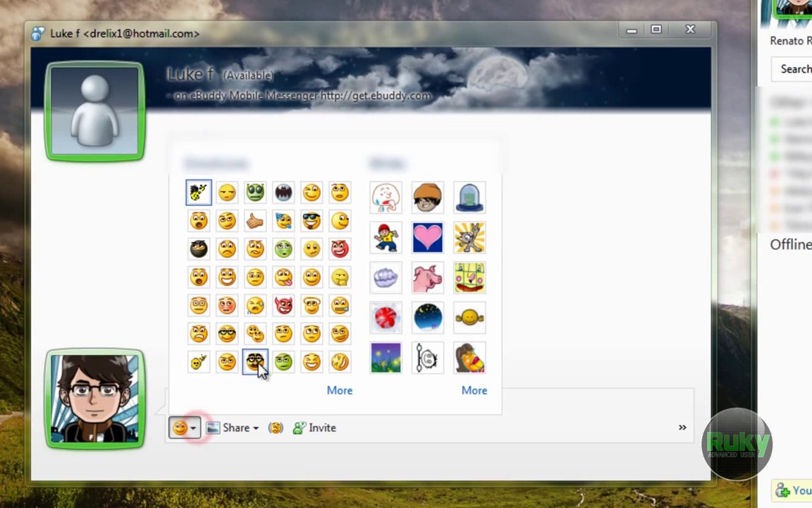Image resolution: width=812 pixels, height=508 pixels.
Task: Select the small guitar-playing smiley in bottom row
Action: click(198, 361)
